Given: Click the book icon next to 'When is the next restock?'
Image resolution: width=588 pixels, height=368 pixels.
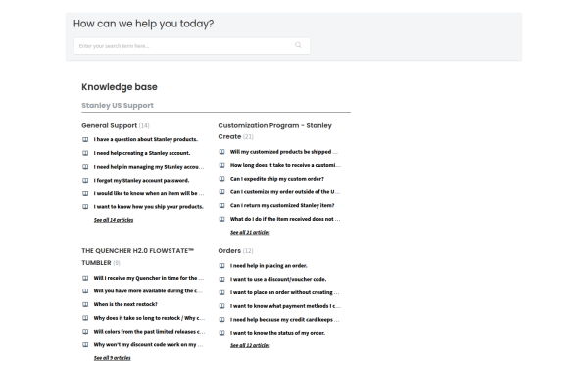Looking at the screenshot, I should point(85,304).
